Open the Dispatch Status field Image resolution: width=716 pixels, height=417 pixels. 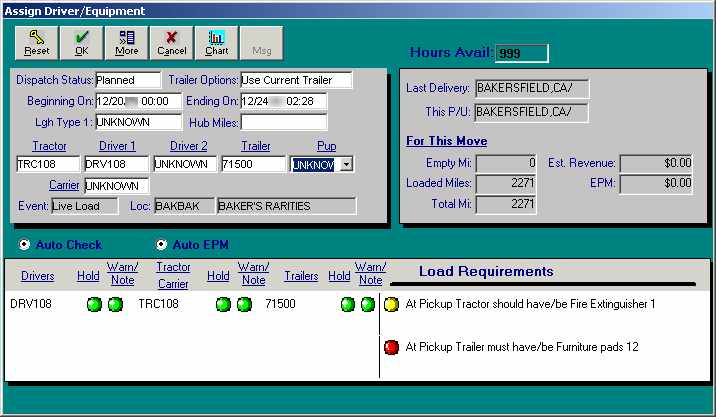pos(128,80)
